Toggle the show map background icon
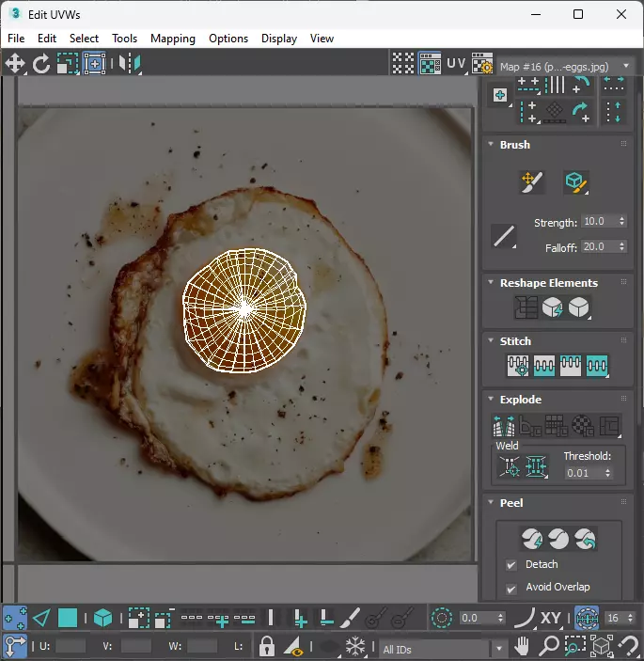 (430, 64)
